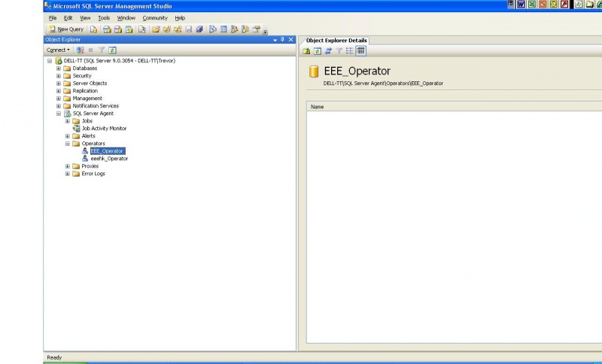Click the Ready status bar text
602x364 pixels.
coord(54,357)
